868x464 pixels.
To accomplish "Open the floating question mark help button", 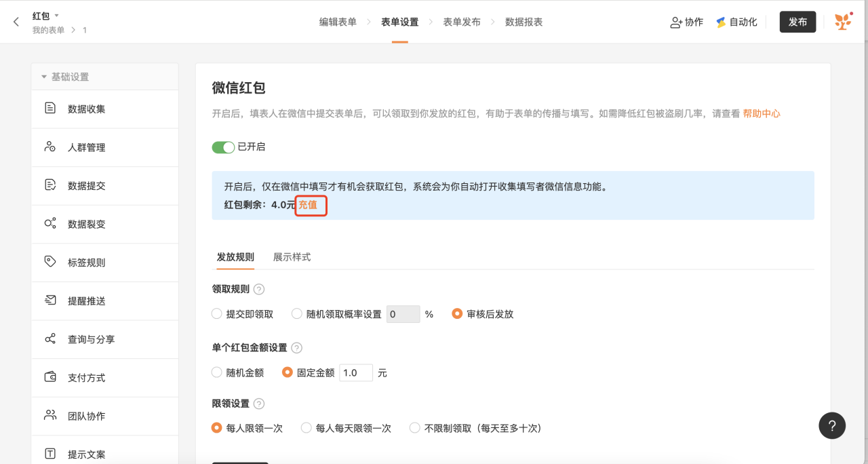I will point(832,426).
